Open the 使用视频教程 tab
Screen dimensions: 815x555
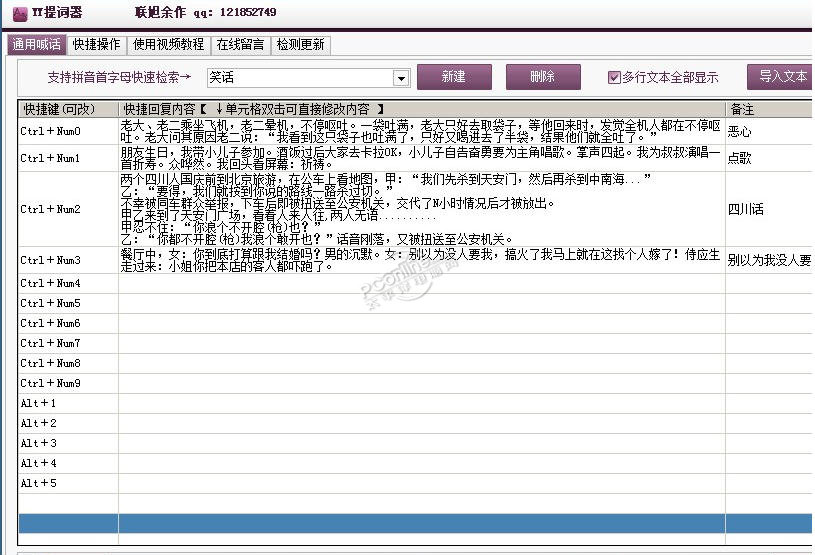(x=168, y=45)
